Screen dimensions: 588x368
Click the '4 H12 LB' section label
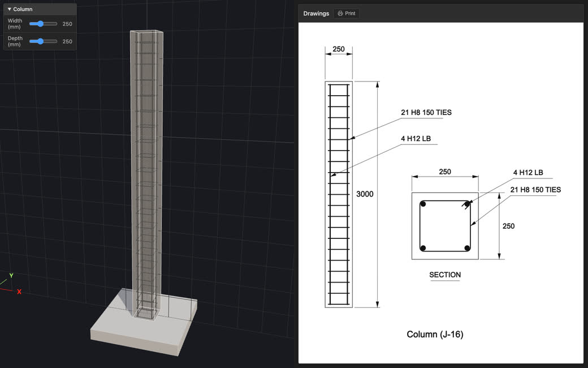(x=528, y=172)
